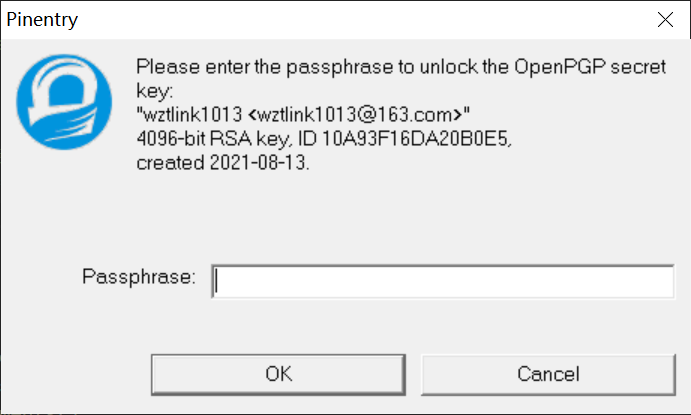Close the Pinentry dialog window
The image size is (691, 415).
pos(665,19)
